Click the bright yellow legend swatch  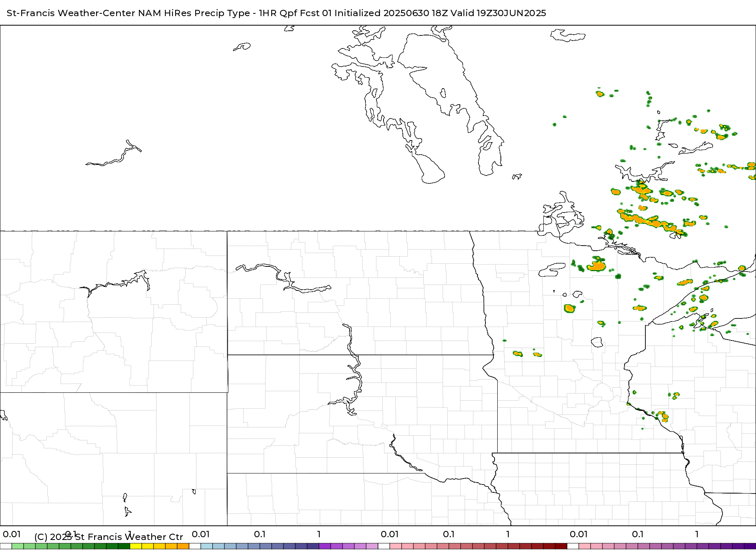click(136, 546)
